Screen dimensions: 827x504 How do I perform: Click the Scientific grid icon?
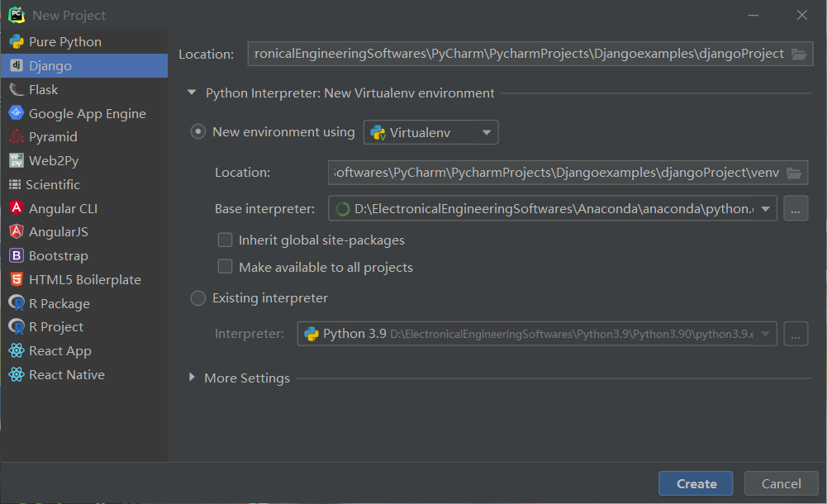point(15,184)
